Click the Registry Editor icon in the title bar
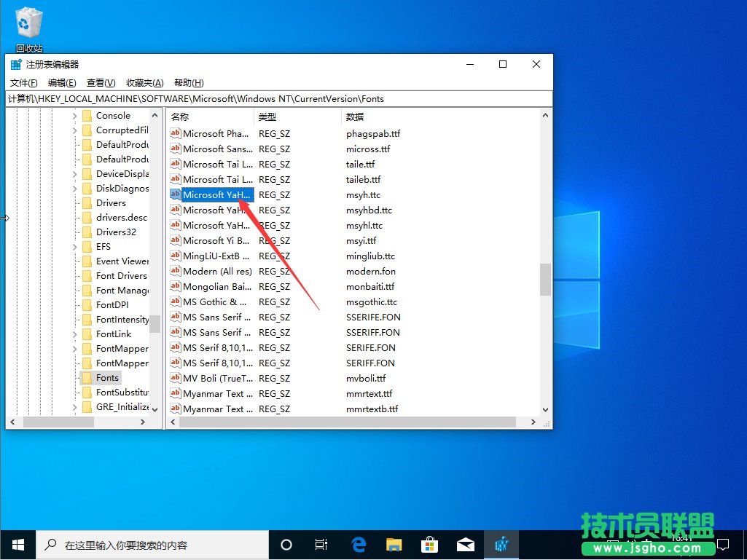 coord(16,64)
